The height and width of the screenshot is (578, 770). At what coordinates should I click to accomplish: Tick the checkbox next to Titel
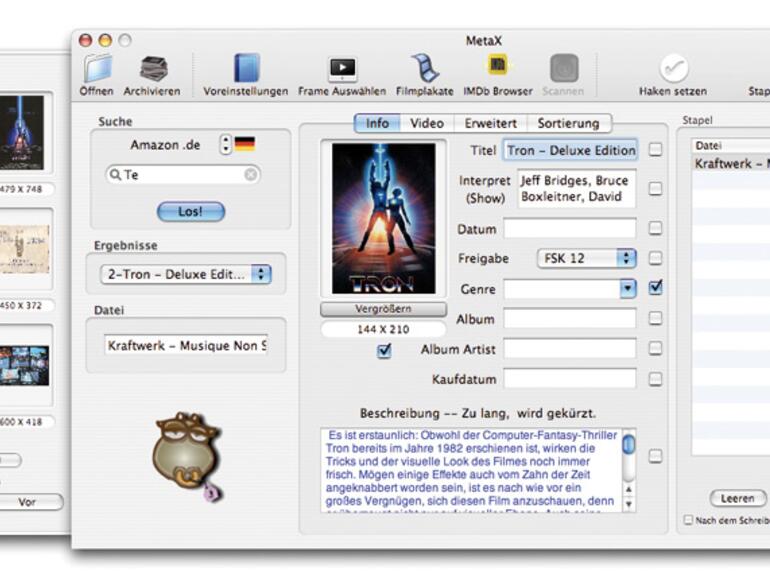[656, 149]
